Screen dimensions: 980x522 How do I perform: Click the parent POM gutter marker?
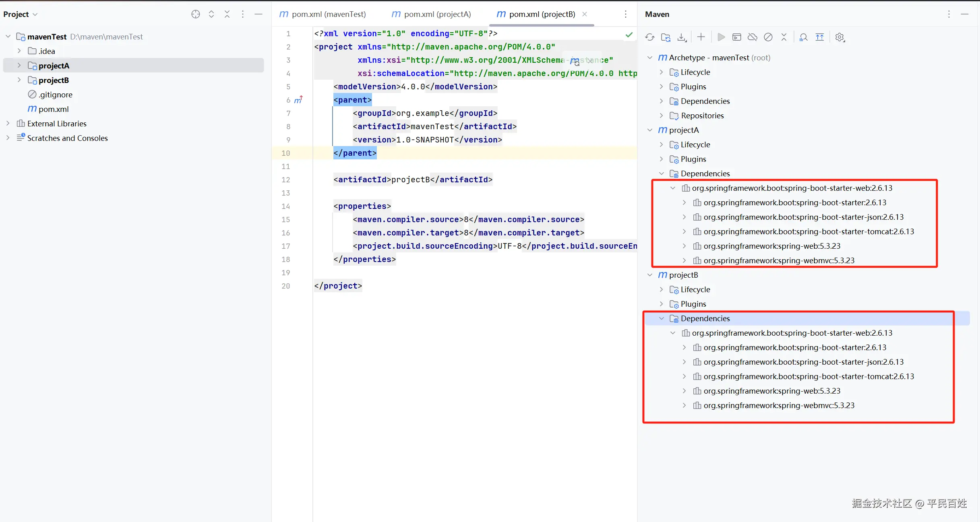tap(298, 100)
